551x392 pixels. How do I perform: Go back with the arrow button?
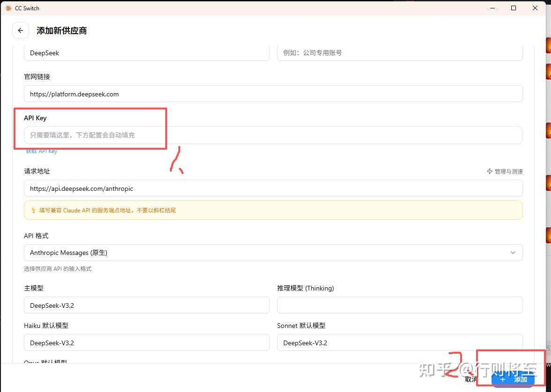coord(21,30)
